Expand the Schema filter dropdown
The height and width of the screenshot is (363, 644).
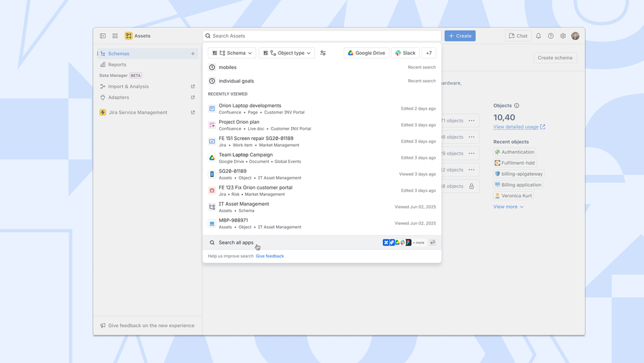coord(232,53)
